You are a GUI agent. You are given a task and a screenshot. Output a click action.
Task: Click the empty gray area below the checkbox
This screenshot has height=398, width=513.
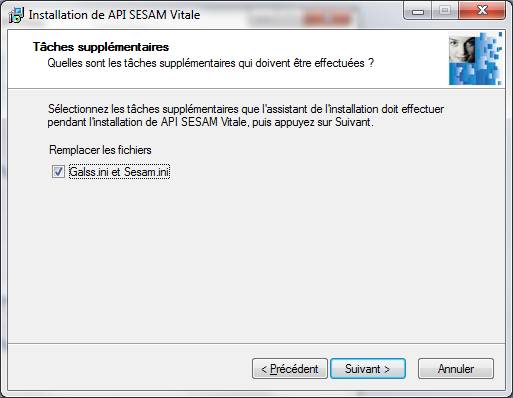tap(257, 260)
